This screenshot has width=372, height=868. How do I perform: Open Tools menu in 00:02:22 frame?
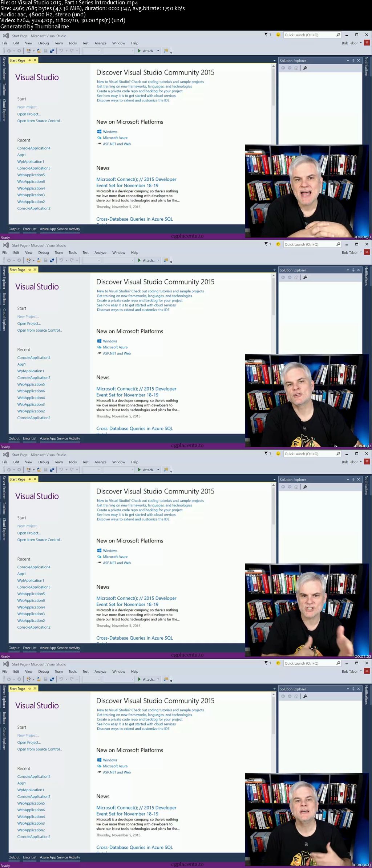point(73,462)
